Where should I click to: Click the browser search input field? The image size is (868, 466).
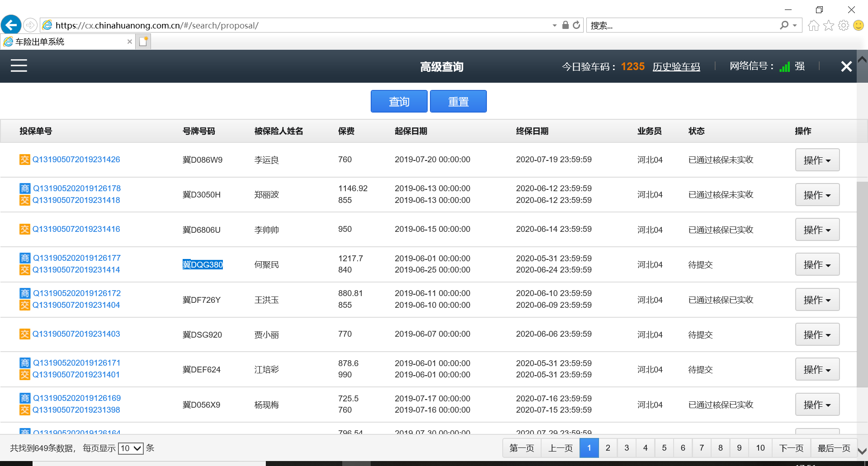(x=683, y=25)
